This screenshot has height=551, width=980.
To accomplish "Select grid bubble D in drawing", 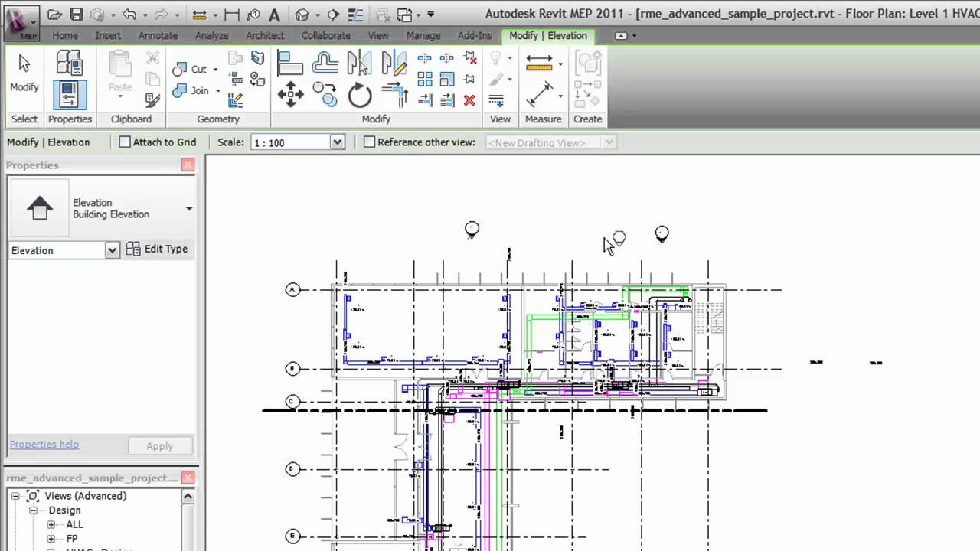I will tap(292, 469).
